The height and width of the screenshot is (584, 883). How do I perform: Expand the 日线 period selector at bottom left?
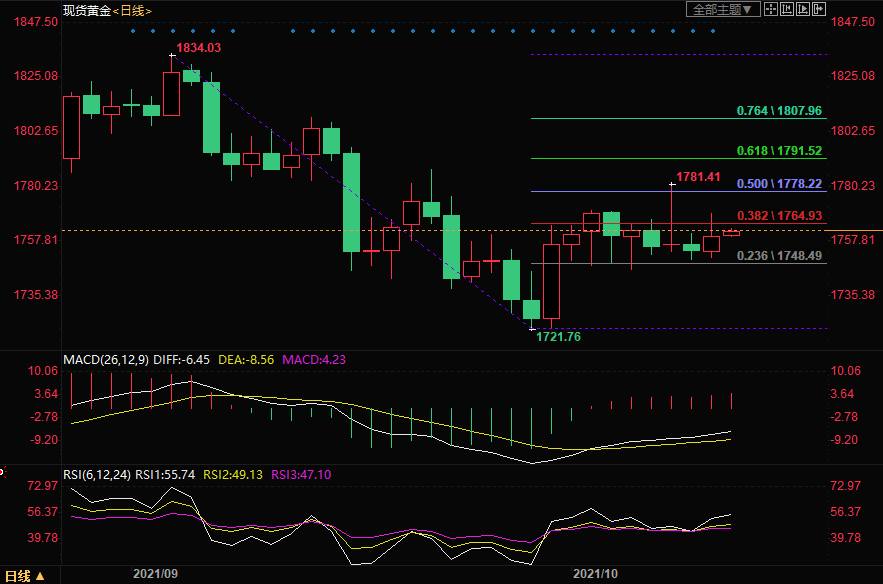pyautogui.click(x=25, y=575)
